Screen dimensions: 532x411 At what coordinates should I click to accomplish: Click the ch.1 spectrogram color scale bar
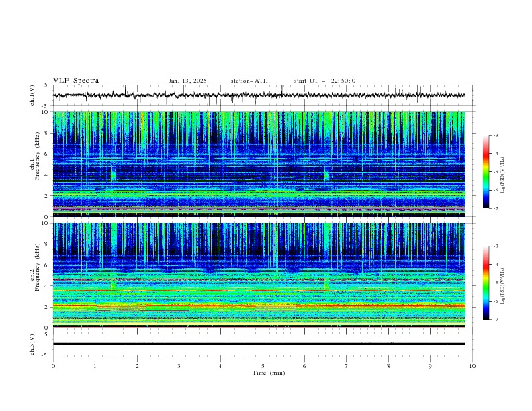click(486, 172)
